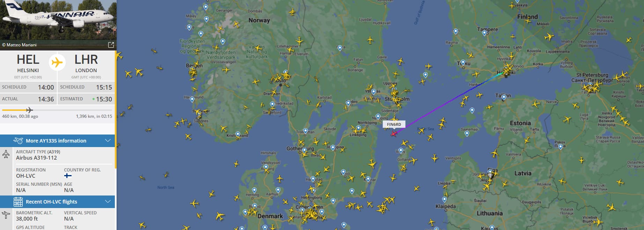Viewport: 644px width, 230px height.
Task: Select the Tallinn airport pin marker
Action: coord(504,98)
